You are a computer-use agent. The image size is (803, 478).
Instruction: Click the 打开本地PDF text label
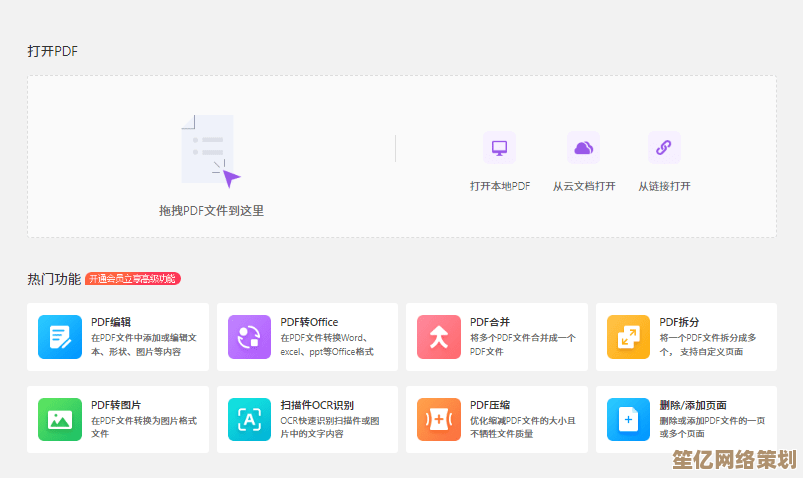500,186
